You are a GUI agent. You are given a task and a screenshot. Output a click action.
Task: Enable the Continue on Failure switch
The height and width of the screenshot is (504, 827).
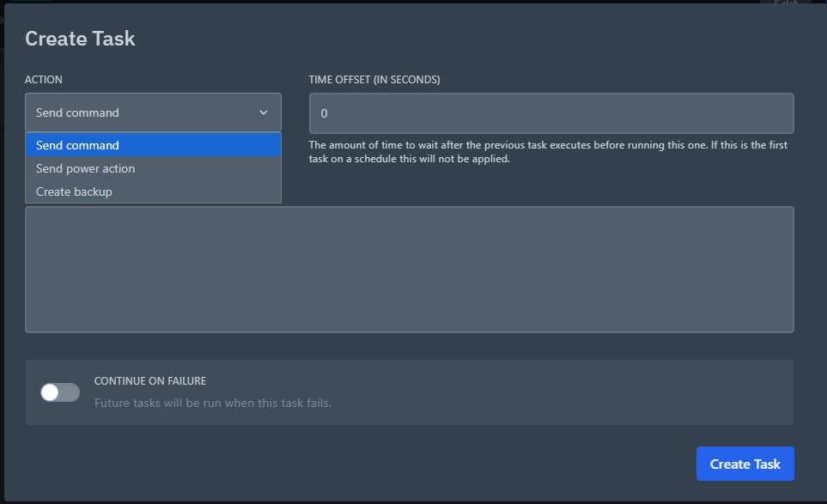(x=60, y=392)
